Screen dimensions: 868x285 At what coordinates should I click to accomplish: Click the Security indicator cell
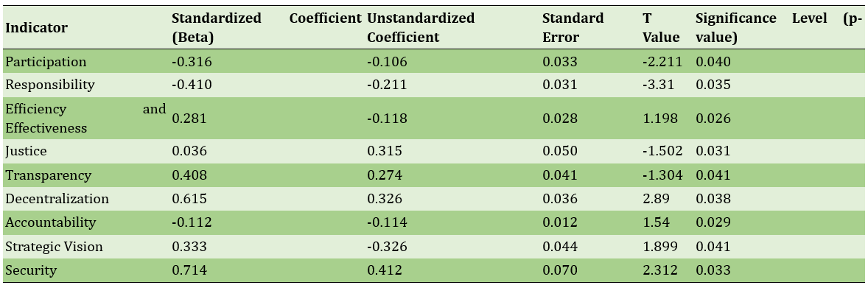tap(31, 270)
